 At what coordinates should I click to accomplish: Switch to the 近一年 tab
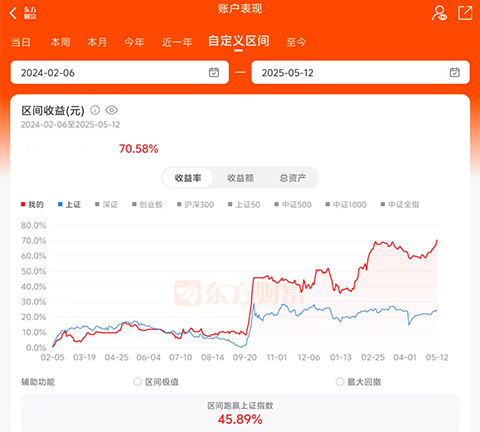click(x=177, y=42)
